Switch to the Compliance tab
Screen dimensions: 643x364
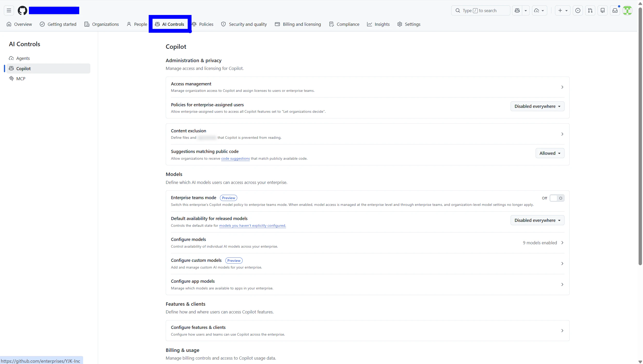click(344, 24)
